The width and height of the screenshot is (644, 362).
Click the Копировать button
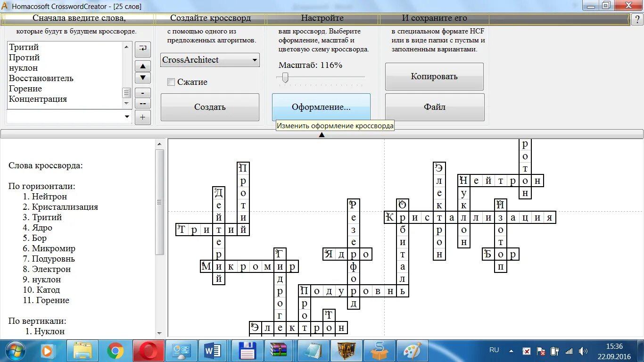pyautogui.click(x=434, y=76)
